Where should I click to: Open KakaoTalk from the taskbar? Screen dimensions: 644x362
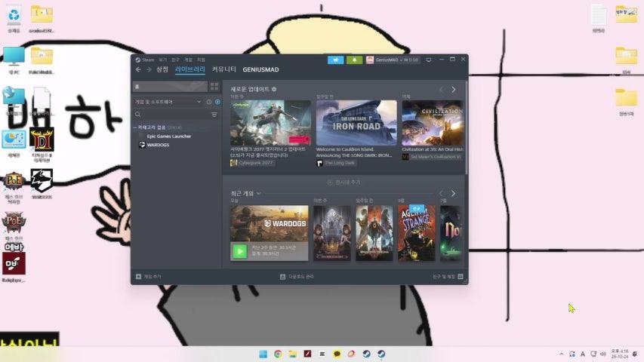pos(337,354)
